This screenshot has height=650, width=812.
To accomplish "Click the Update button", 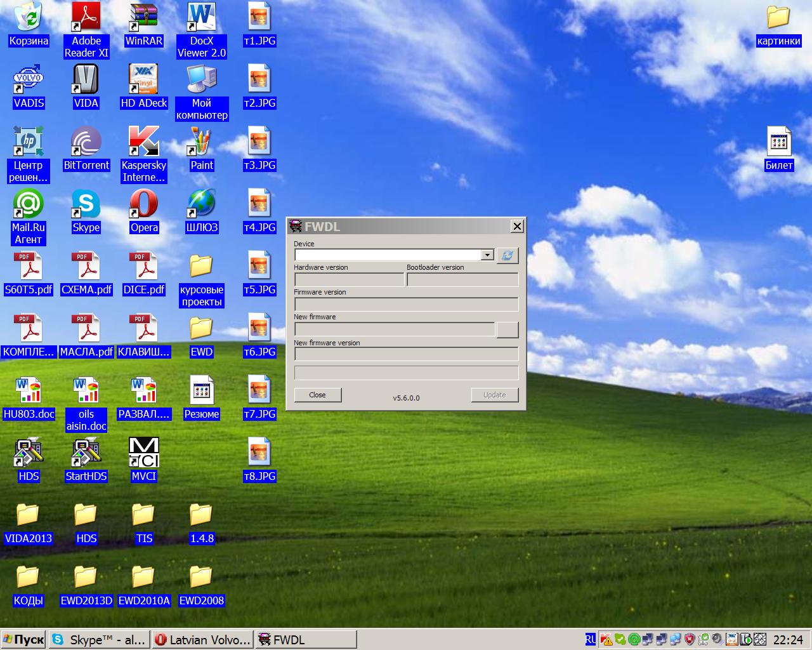I will pyautogui.click(x=495, y=395).
